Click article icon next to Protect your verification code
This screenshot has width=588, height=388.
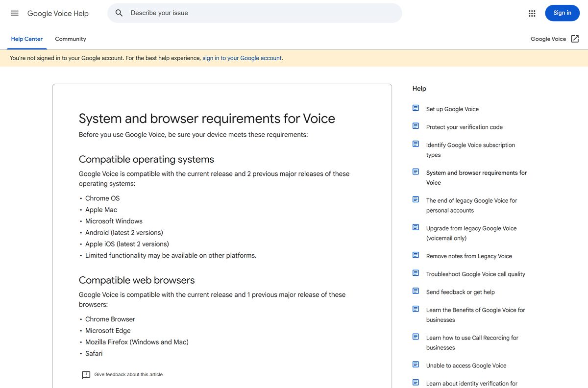(x=416, y=126)
